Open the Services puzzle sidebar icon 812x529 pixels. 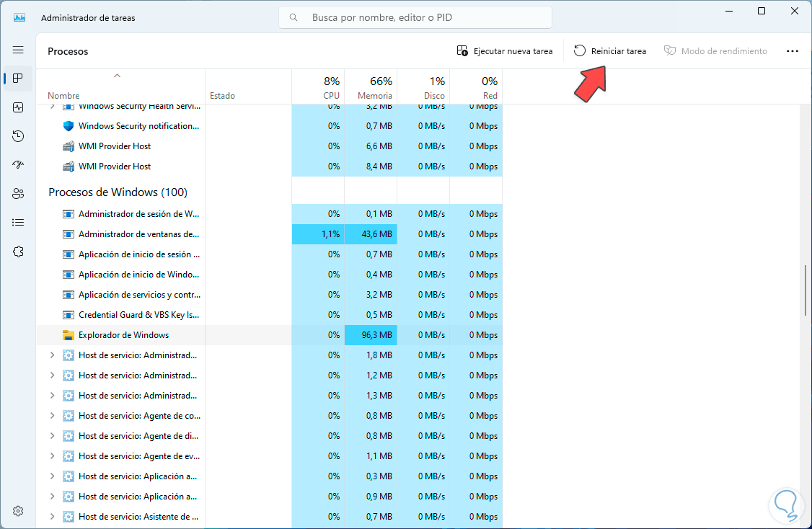pyautogui.click(x=18, y=252)
